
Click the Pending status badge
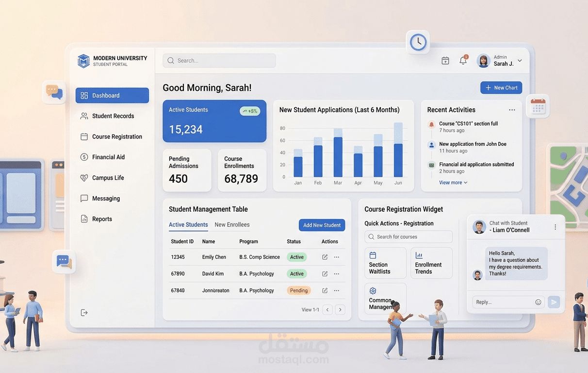[x=299, y=290]
